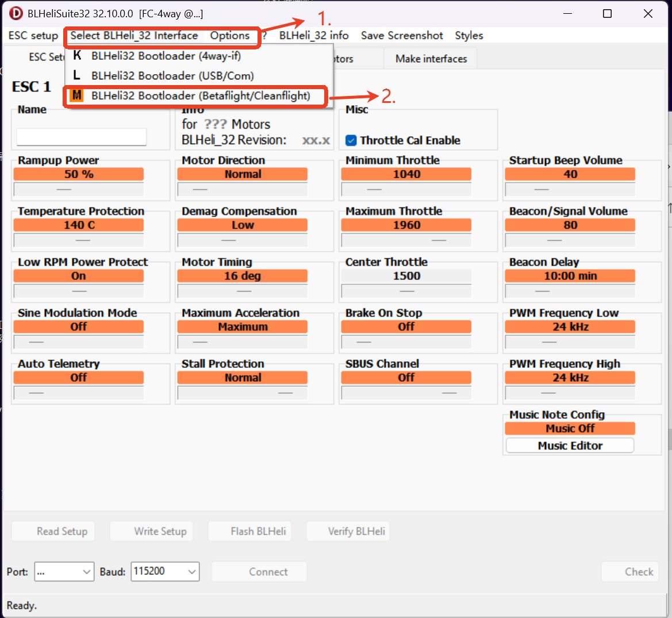Click the Write Setup button
This screenshot has width=672, height=618.
(151, 531)
